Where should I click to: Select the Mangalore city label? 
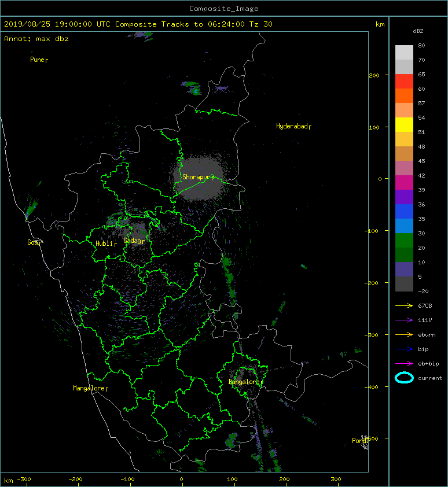click(89, 388)
